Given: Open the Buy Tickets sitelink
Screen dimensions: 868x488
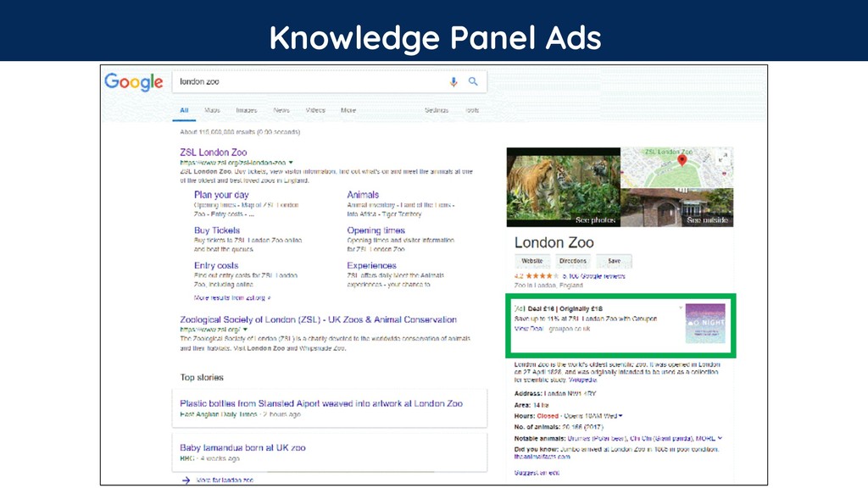Looking at the screenshot, I should pyautogui.click(x=216, y=230).
